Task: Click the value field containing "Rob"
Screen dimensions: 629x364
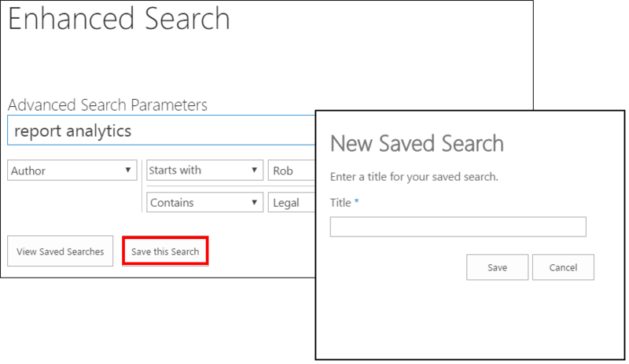Action: pos(291,171)
